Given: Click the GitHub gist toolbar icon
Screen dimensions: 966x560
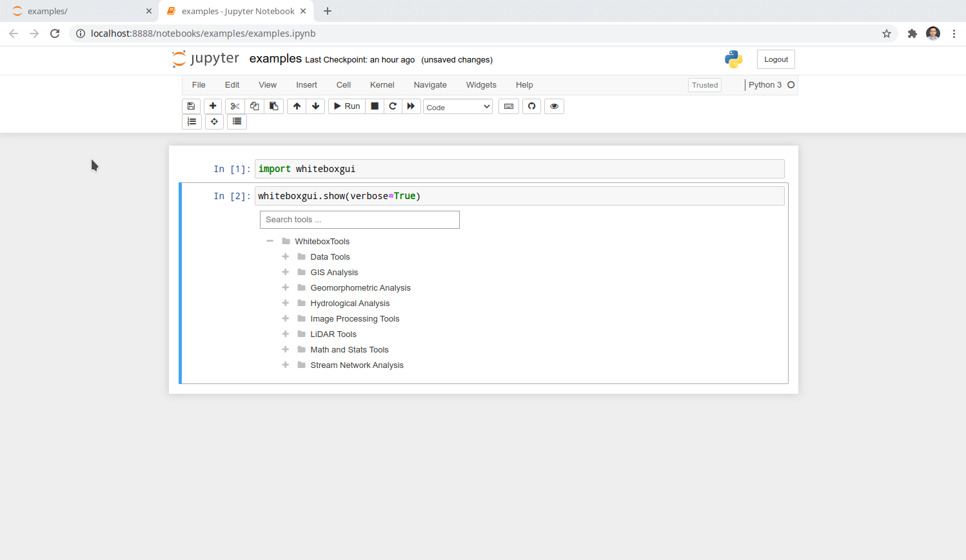Looking at the screenshot, I should 531,106.
